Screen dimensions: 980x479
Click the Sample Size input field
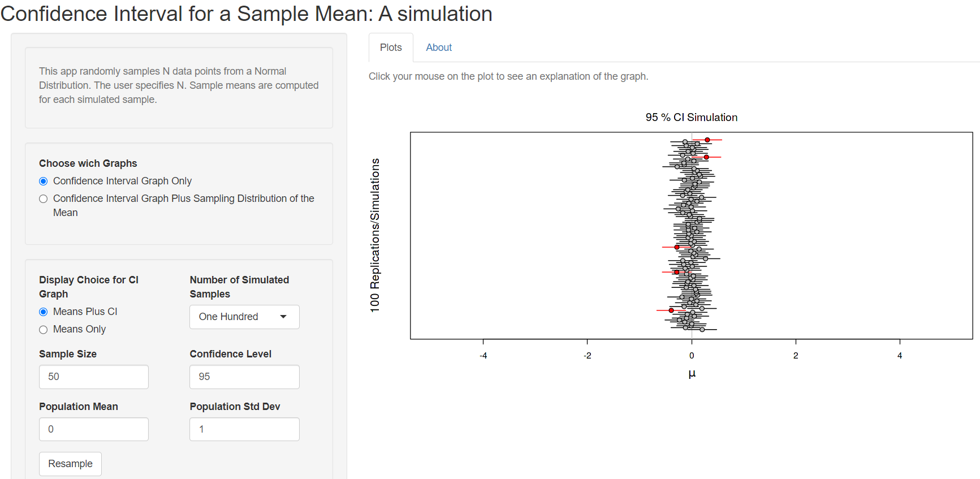94,377
